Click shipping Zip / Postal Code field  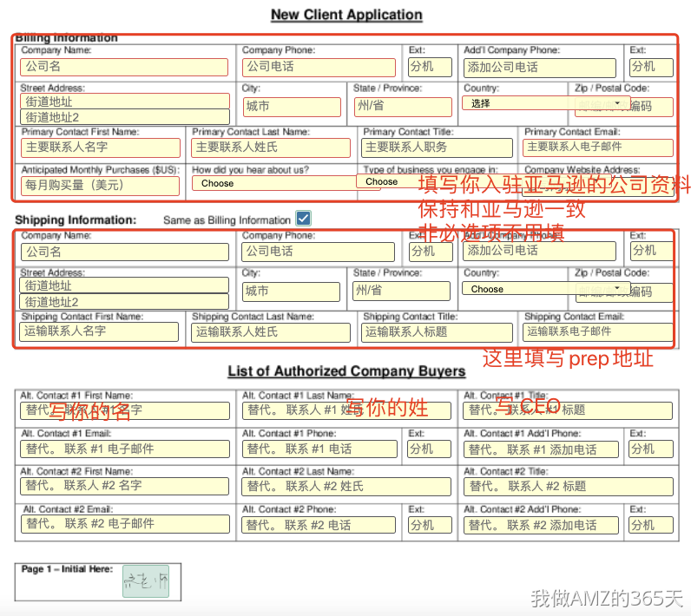624,292
